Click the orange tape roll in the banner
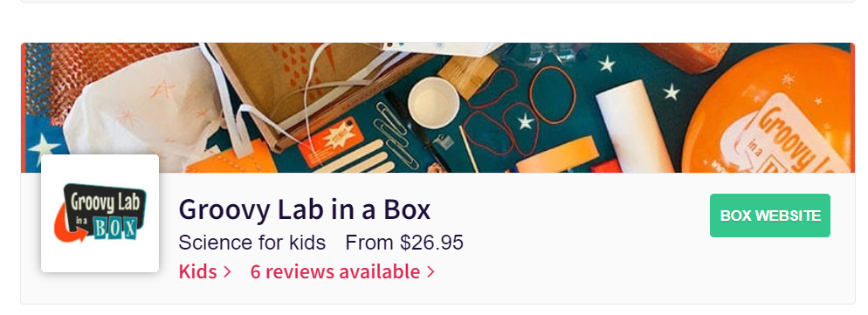 click(x=557, y=155)
